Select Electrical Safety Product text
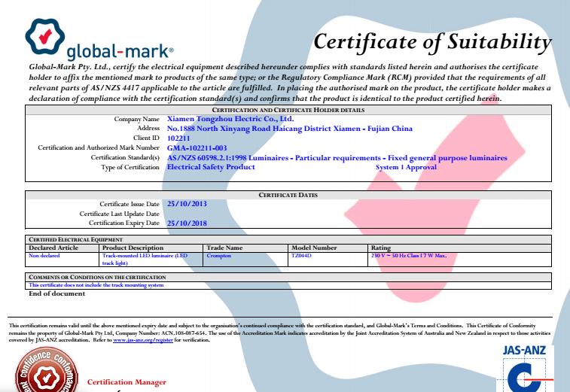Viewport: 570px width, 392px height. [x=211, y=167]
